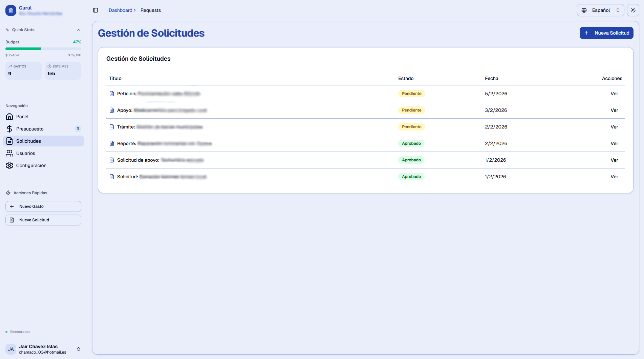This screenshot has width=644, height=359.
Task: Click the green Budget progress bar
Action: (x=24, y=48)
